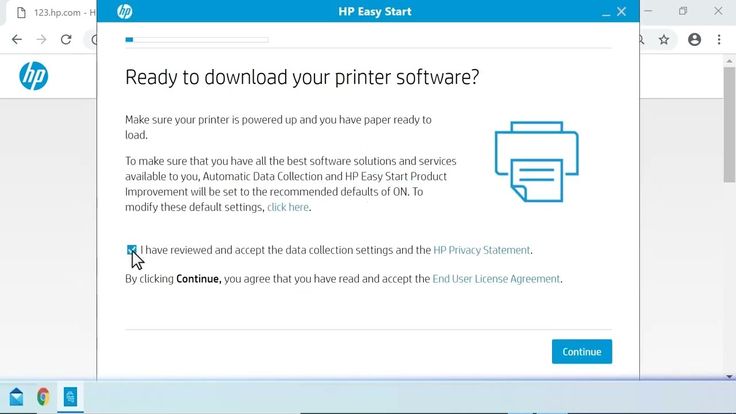Viewport: 736px width, 414px height.
Task: Open the End User License Agreement link
Action: pyautogui.click(x=496, y=279)
